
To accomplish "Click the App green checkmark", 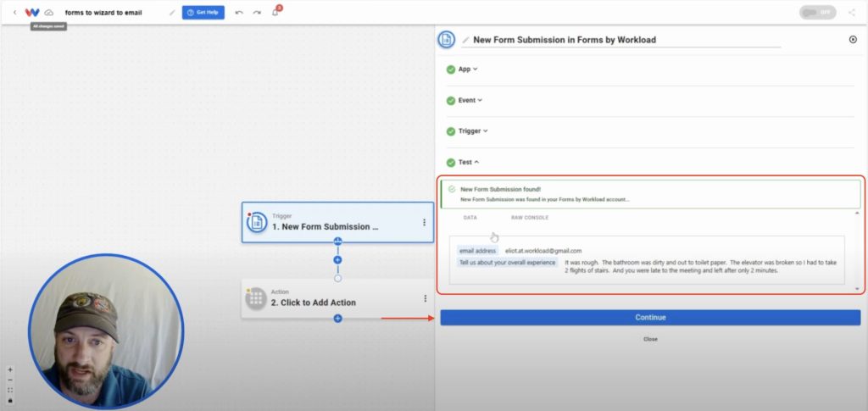I will click(451, 69).
